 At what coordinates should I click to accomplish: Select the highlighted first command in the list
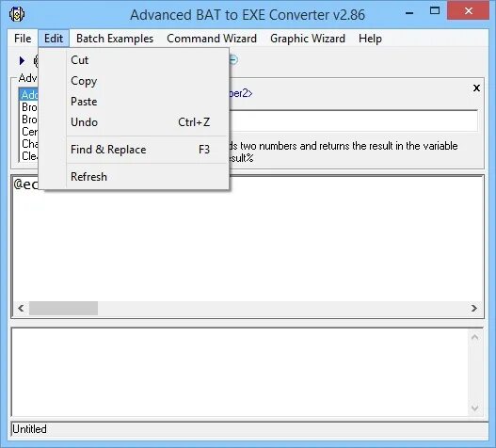click(x=29, y=95)
